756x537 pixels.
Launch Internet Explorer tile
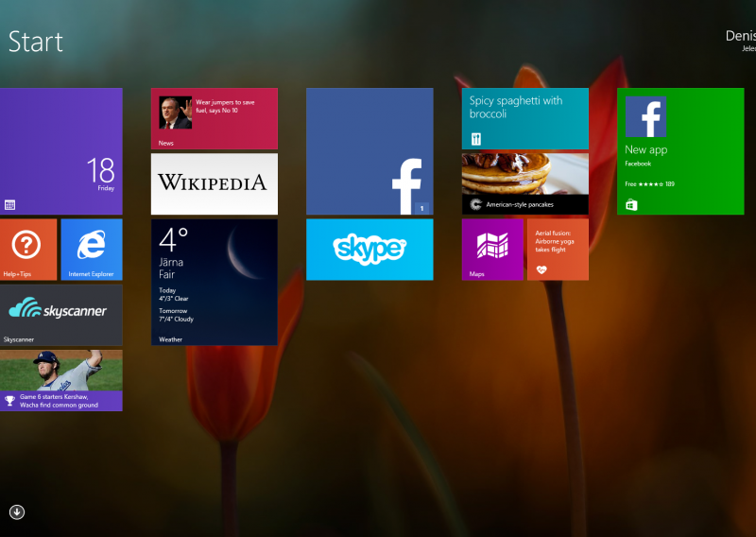[x=92, y=250]
